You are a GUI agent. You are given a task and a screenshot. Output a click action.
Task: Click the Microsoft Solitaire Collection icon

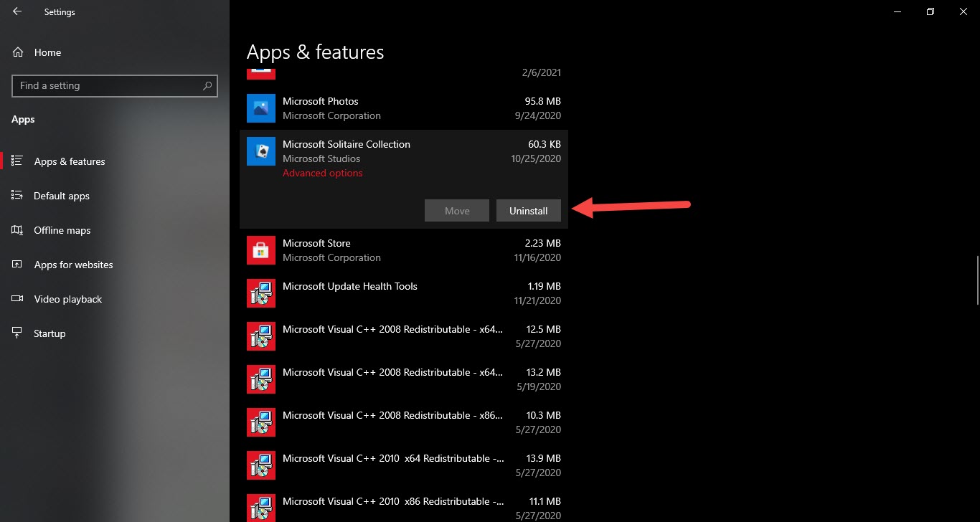tap(261, 151)
